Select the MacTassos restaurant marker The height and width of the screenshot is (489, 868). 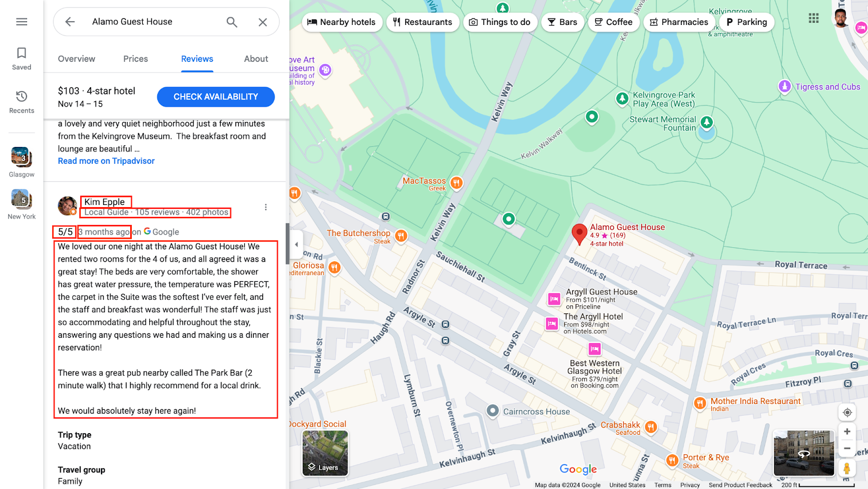pos(457,183)
